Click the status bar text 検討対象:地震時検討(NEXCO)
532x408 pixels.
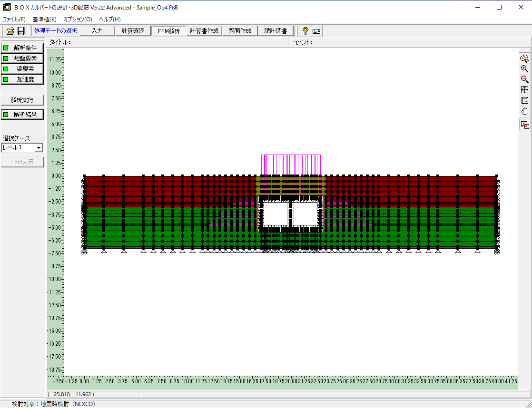point(54,404)
